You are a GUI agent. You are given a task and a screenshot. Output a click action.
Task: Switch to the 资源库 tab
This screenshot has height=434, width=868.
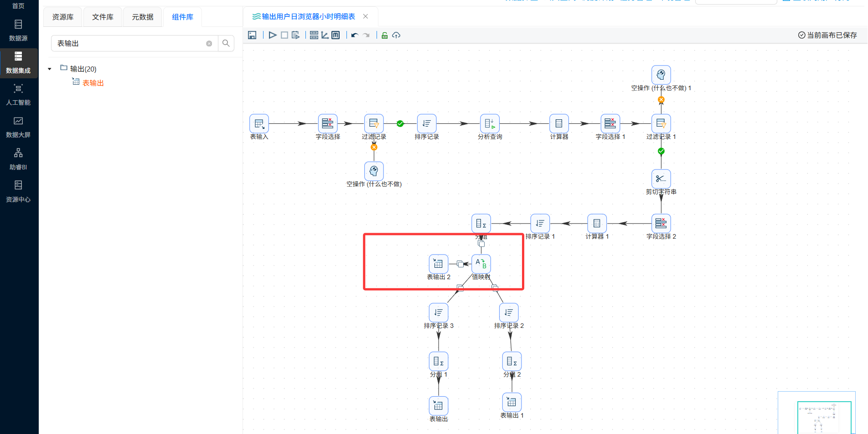[x=63, y=17]
